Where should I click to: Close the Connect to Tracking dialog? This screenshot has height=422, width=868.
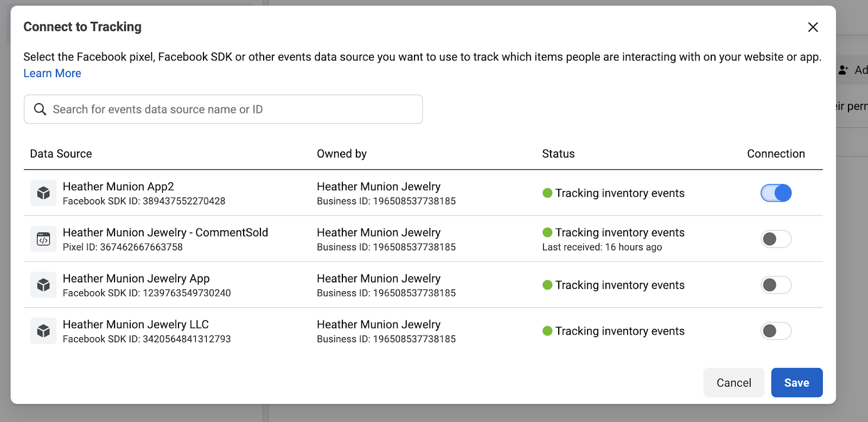point(813,27)
